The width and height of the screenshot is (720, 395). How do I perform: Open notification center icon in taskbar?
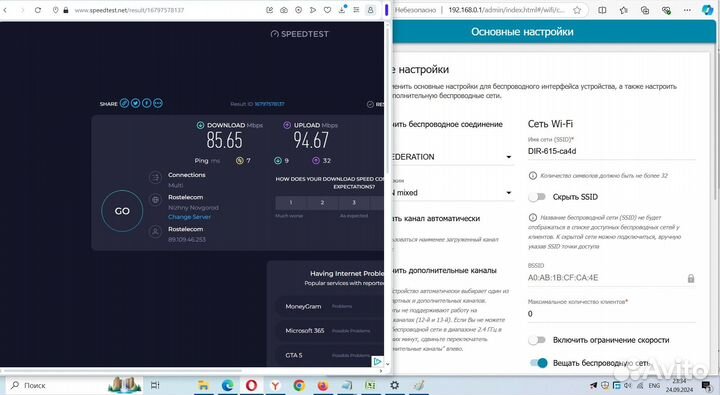click(707, 385)
